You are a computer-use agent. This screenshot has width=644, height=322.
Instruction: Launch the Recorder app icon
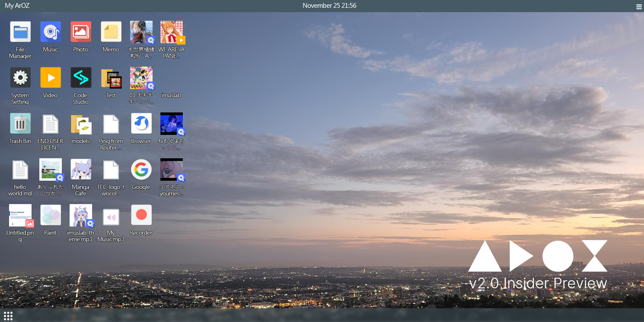click(x=141, y=215)
